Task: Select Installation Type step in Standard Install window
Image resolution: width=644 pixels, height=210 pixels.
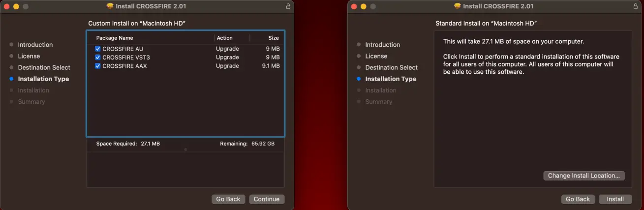Action: click(x=391, y=79)
